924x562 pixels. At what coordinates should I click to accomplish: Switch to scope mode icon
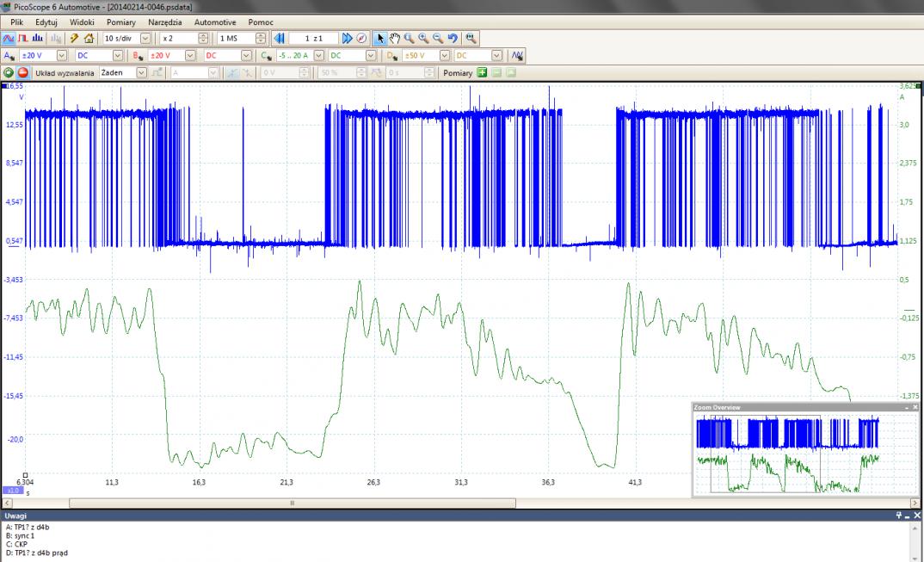point(8,39)
